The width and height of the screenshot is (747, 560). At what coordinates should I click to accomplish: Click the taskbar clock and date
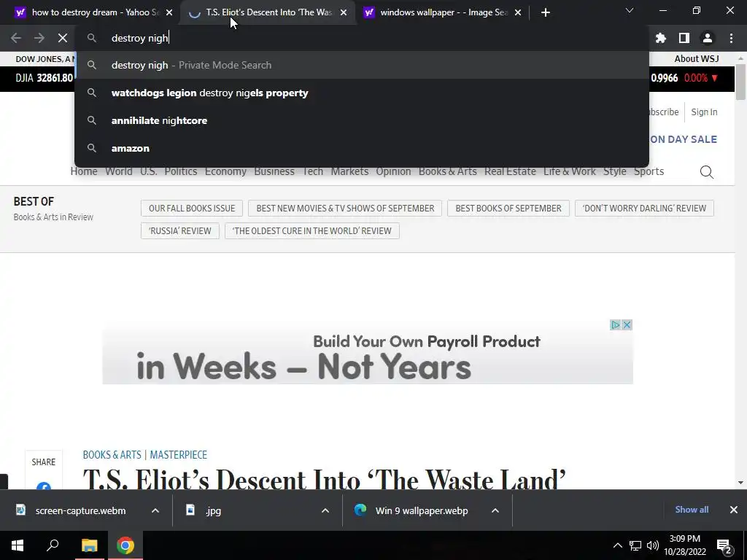684,545
